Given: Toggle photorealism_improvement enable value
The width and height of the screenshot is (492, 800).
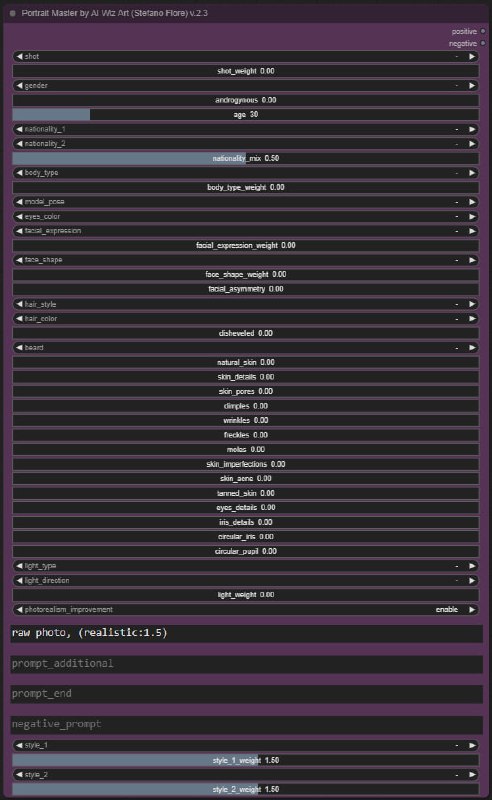Looking at the screenshot, I should coord(447,609).
